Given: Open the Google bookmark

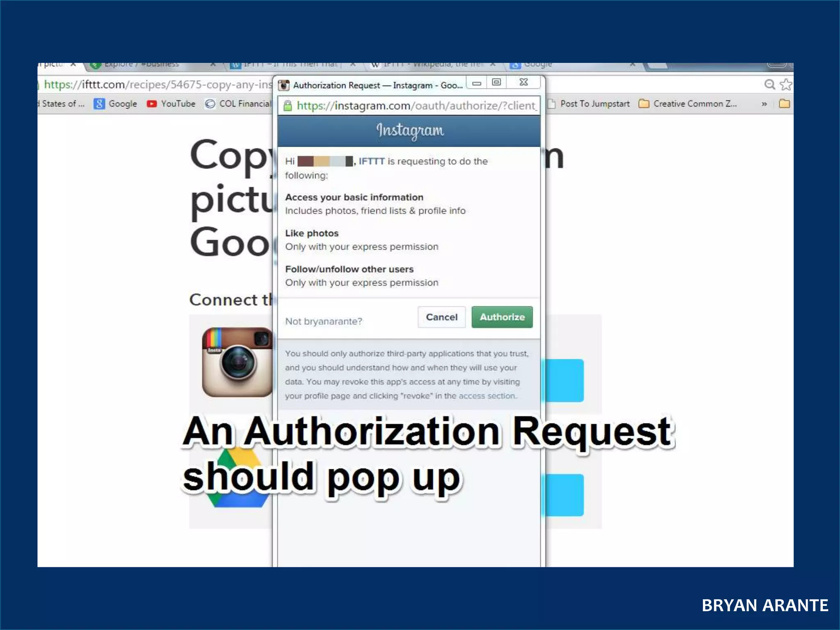Looking at the screenshot, I should tap(115, 104).
